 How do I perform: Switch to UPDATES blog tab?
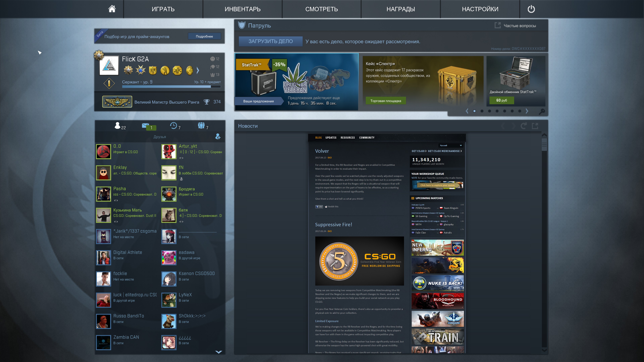pyautogui.click(x=331, y=138)
